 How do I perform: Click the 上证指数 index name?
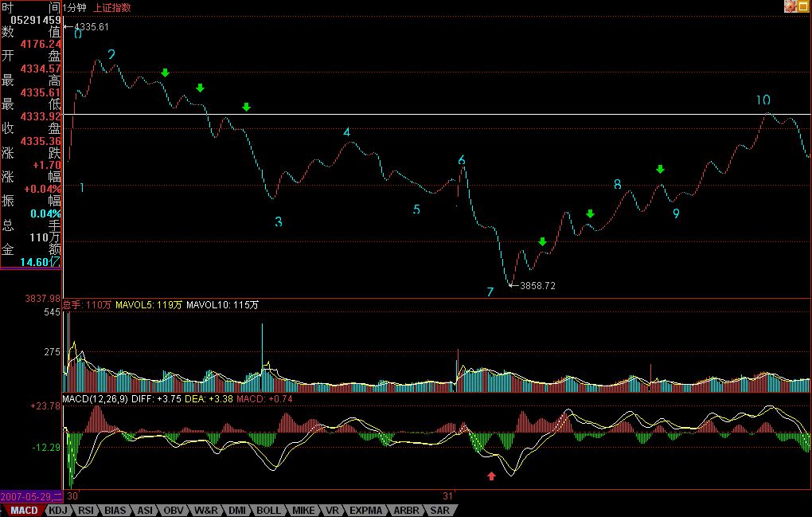[112, 7]
